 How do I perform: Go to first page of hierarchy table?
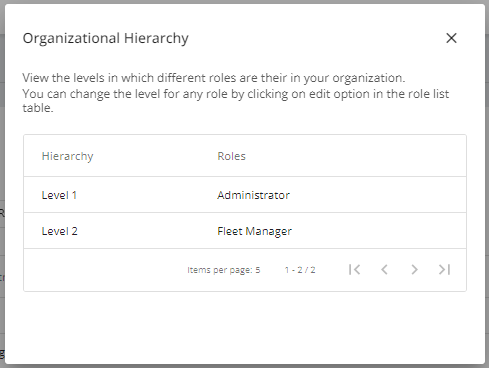click(x=354, y=269)
